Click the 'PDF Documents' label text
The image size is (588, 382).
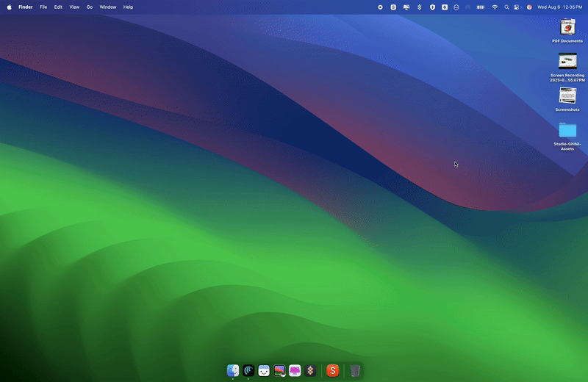tap(567, 41)
